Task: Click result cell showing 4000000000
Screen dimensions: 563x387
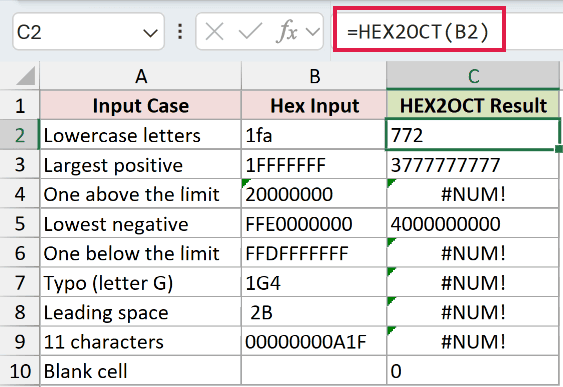Action: point(473,223)
